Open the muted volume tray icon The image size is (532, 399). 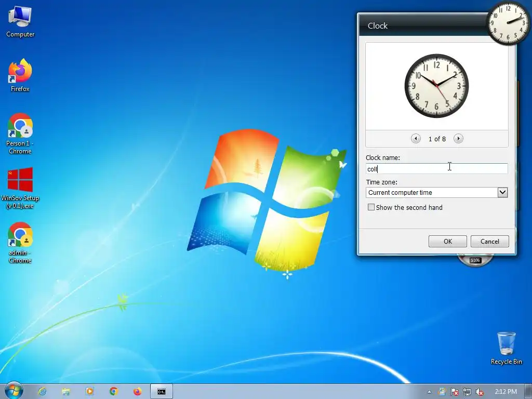point(480,392)
